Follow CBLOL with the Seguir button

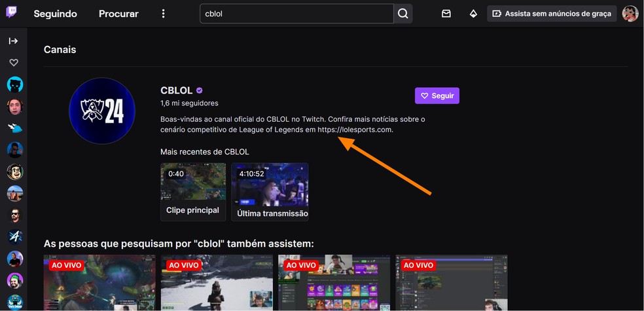[x=437, y=96]
